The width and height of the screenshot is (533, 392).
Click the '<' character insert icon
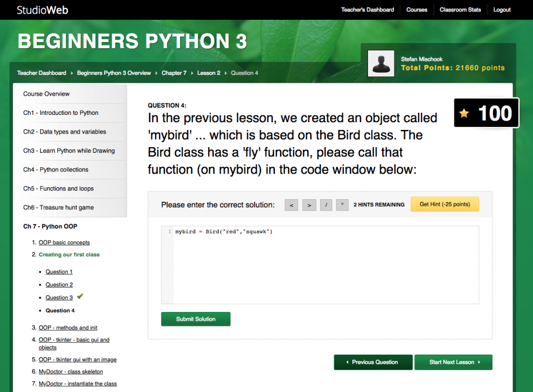pos(291,205)
